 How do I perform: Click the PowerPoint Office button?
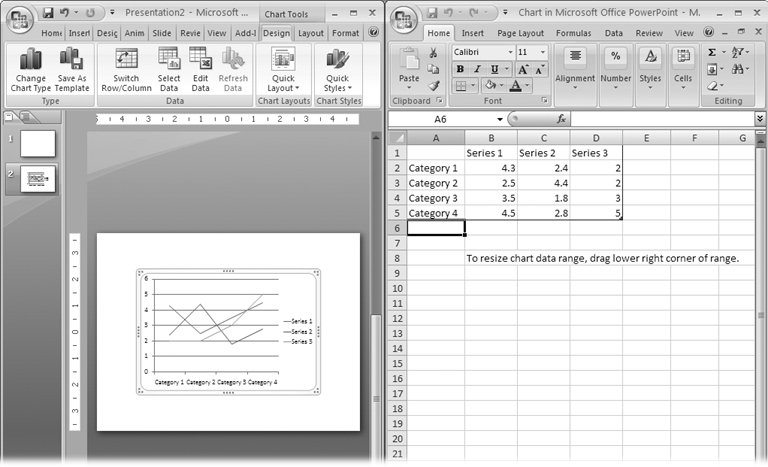pos(19,20)
